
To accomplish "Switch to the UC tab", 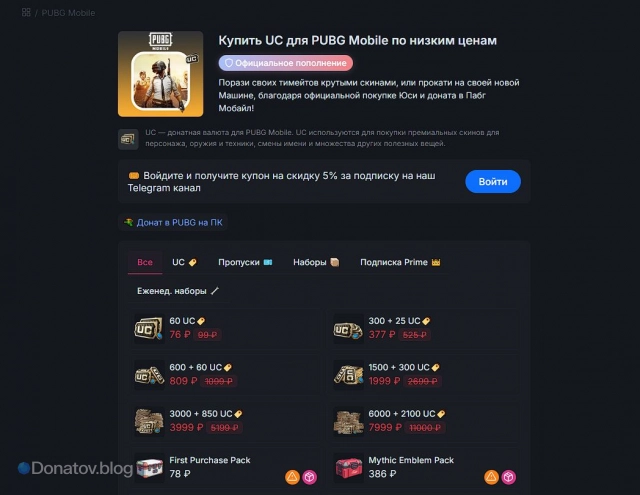I will tap(184, 262).
